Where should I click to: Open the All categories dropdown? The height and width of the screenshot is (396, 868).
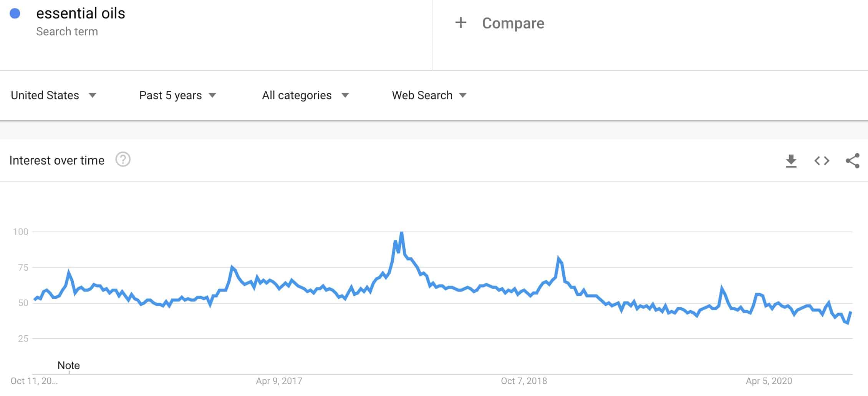(x=305, y=95)
